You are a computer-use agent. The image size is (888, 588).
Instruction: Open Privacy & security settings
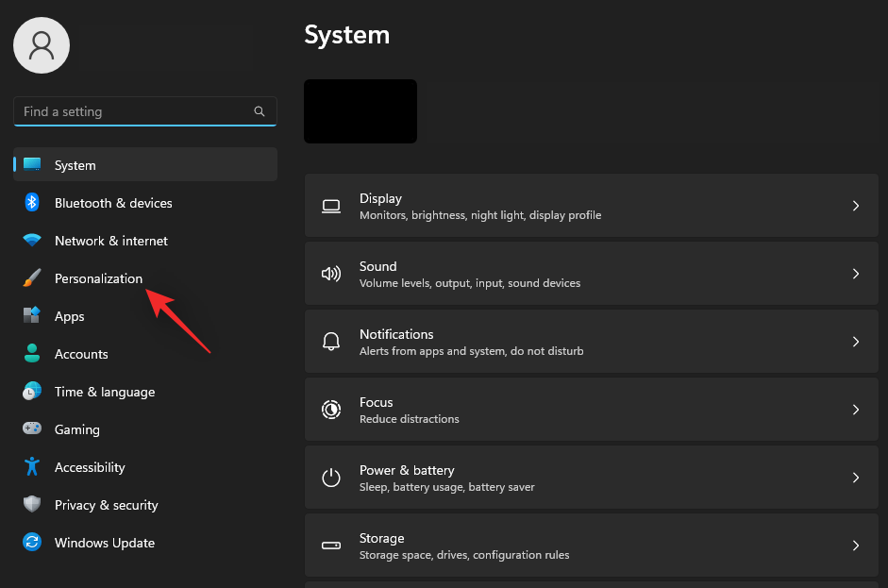[106, 505]
